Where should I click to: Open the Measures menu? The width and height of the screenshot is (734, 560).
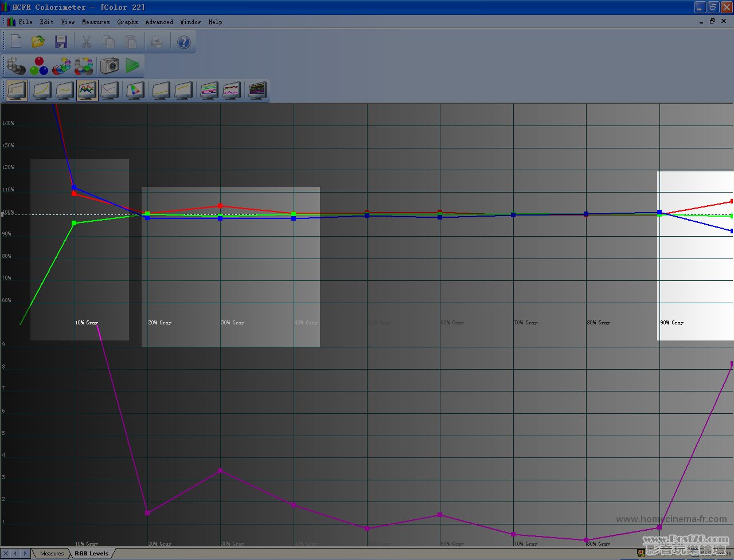(x=96, y=22)
